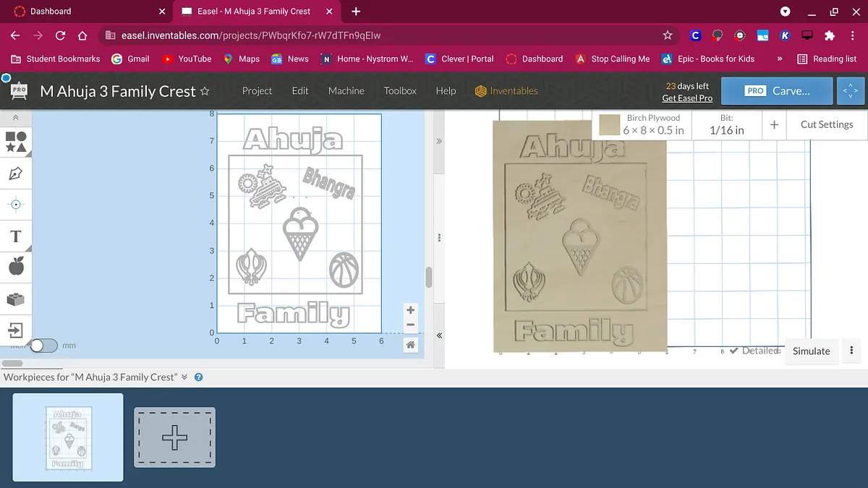Open preview more options kebab menu
This screenshot has height=488, width=868.
click(851, 351)
